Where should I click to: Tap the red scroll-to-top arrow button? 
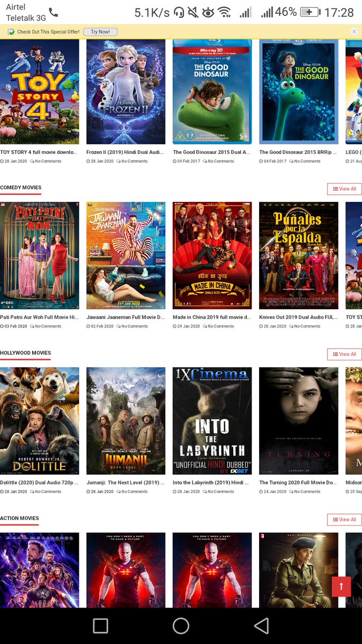pyautogui.click(x=341, y=586)
